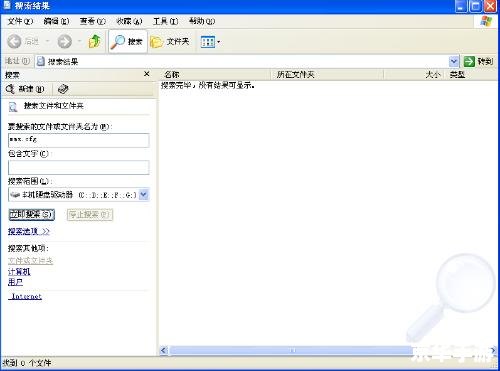This screenshot has height=371, width=500.
Task: Click New search (新建) button
Action: [25, 89]
